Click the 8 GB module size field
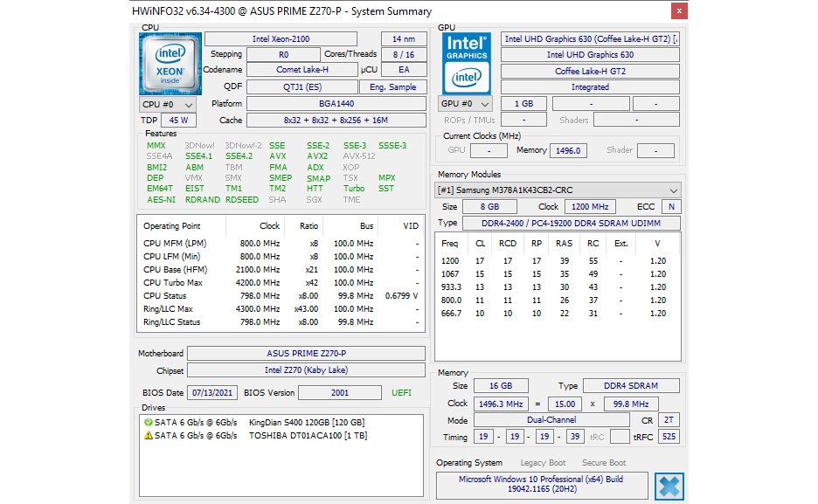 (x=489, y=207)
